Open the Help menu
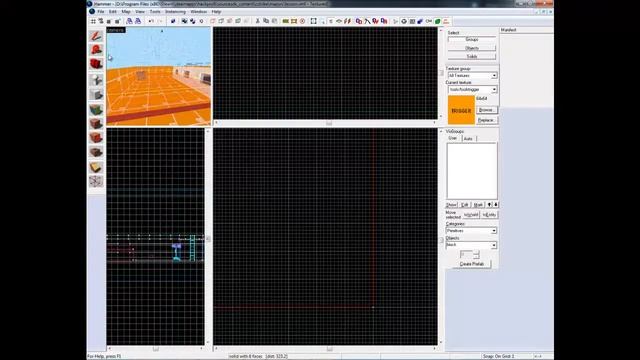Image resolution: width=640 pixels, height=360 pixels. 216,12
